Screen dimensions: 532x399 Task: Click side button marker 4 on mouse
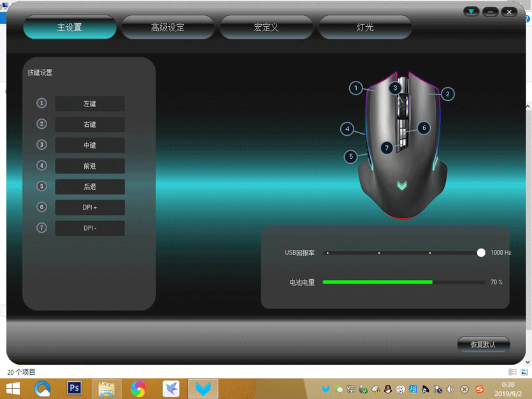click(347, 129)
